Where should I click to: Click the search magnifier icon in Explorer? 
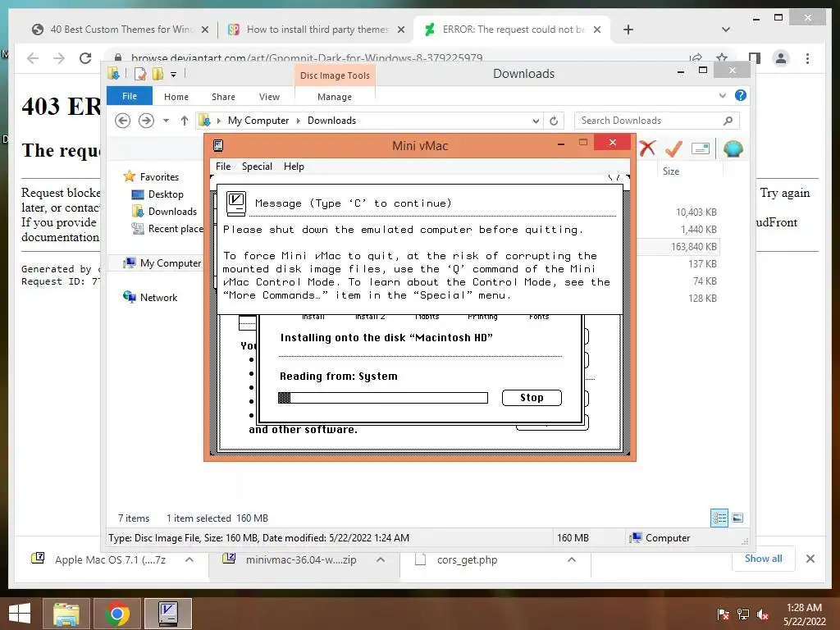[x=728, y=121]
